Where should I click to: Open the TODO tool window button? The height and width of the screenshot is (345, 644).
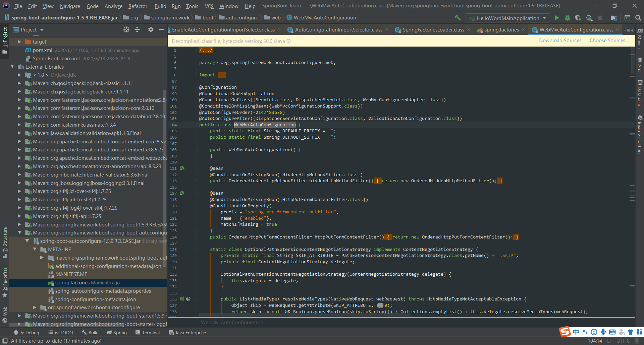[x=61, y=333]
